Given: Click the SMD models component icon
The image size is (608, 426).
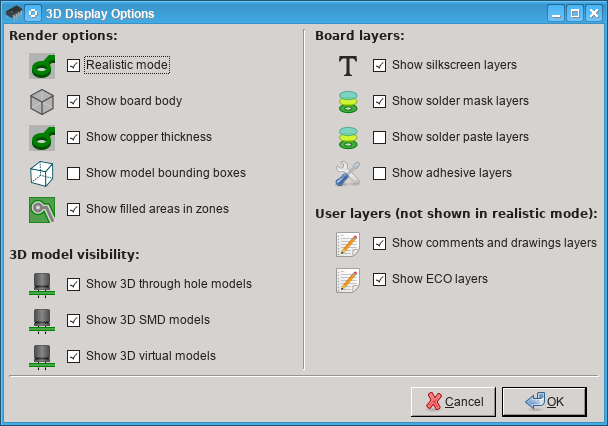Looking at the screenshot, I should [x=42, y=321].
